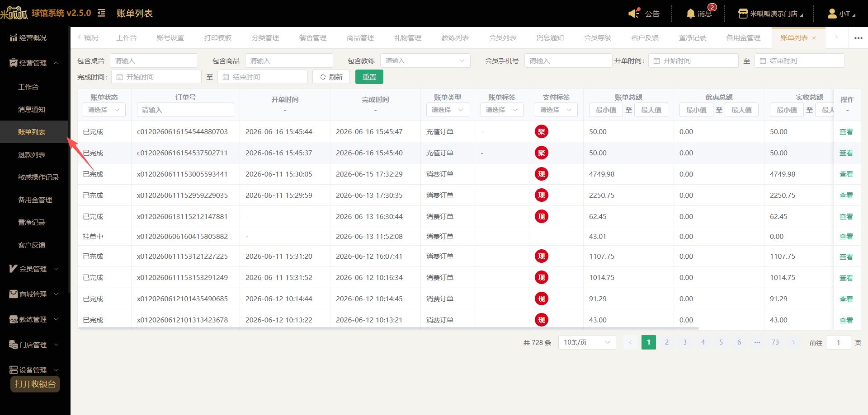Image resolution: width=868 pixels, height=415 pixels.
Task: Expand the 商城管理 sidebar group
Action: pos(34,294)
